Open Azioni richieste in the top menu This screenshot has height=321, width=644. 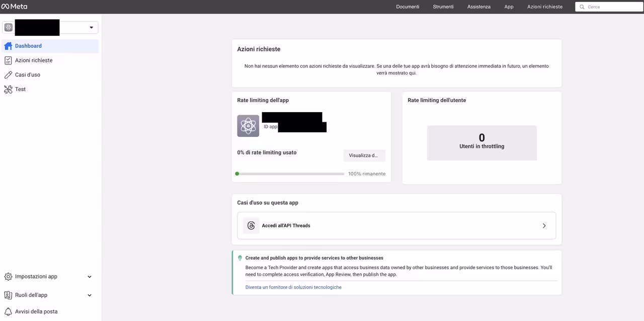click(x=545, y=7)
